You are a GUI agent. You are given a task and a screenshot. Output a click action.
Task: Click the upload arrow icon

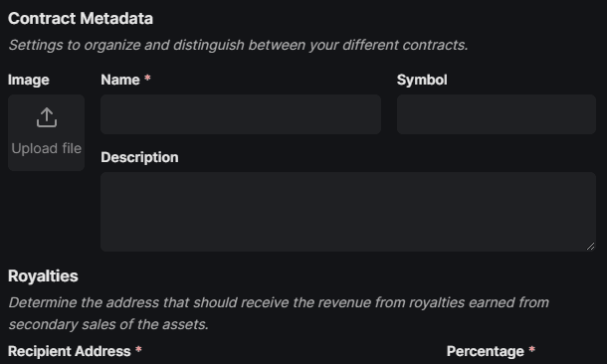point(47,117)
